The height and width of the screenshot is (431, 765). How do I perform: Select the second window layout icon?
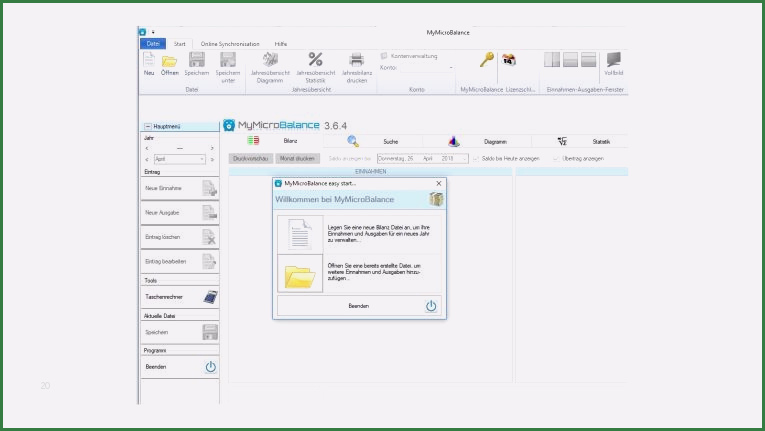tap(570, 60)
